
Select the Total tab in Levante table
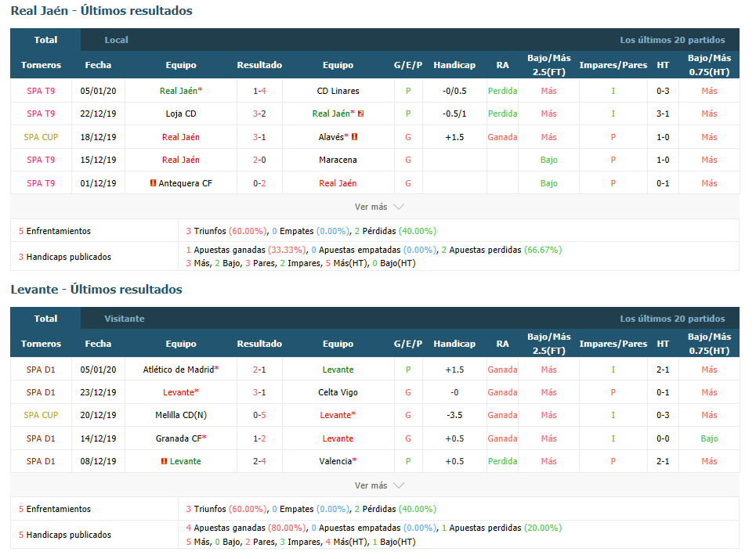(45, 319)
